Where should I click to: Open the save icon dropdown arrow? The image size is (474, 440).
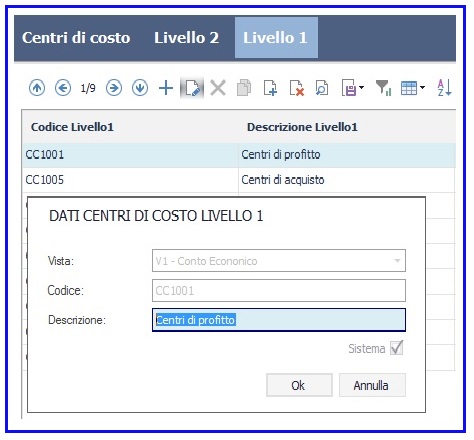click(361, 88)
